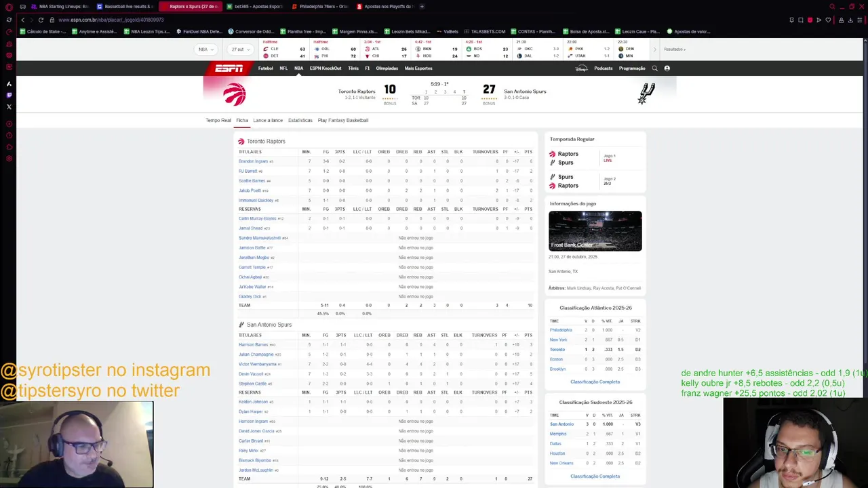Open the downloads icon in toolbar
Image resolution: width=868 pixels, height=488 pixels.
coord(849,20)
